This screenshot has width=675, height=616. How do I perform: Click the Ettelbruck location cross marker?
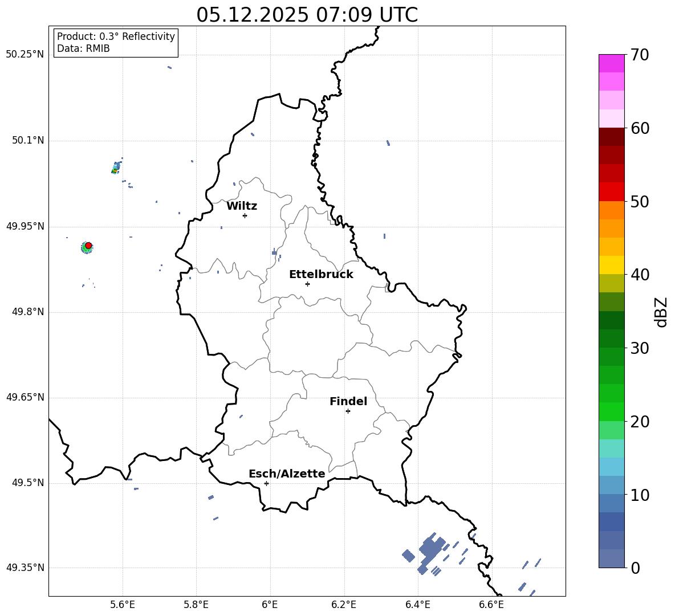[x=307, y=284]
